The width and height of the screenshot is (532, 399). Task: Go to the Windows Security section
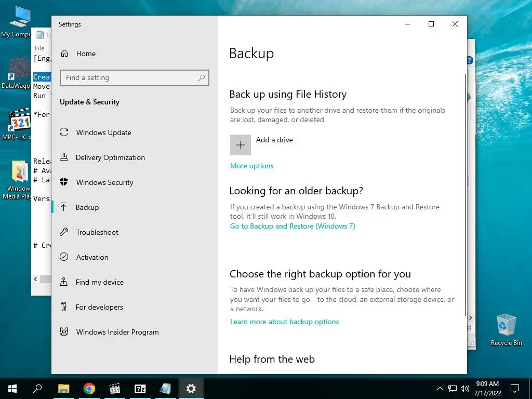point(104,182)
